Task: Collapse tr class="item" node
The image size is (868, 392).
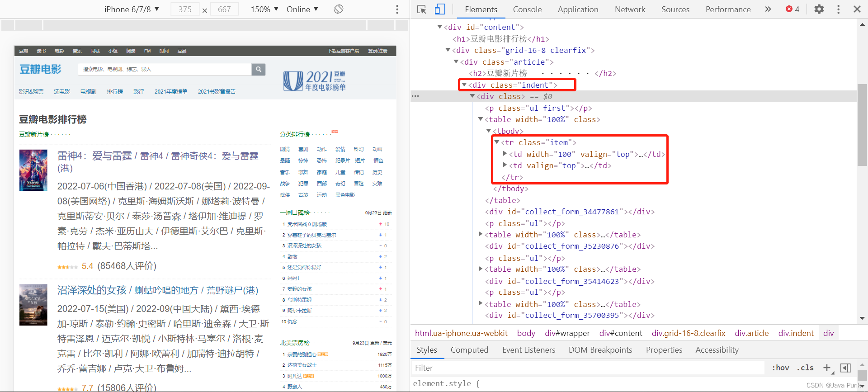Action: [497, 142]
